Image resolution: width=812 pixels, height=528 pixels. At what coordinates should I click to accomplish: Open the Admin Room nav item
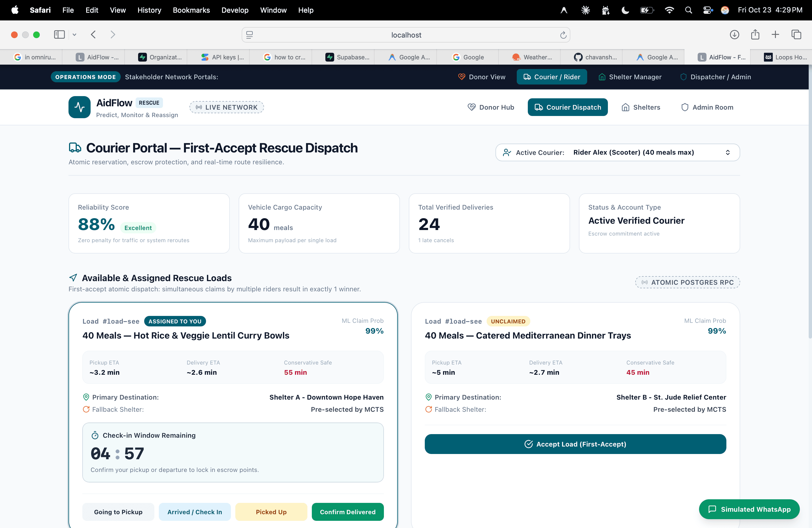tap(707, 107)
